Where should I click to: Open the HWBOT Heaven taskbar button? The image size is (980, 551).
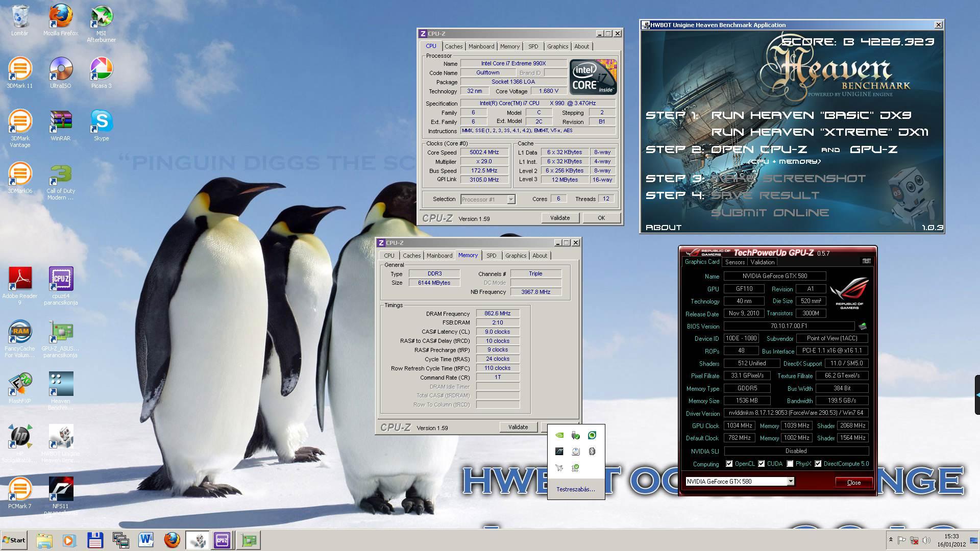coord(197,540)
